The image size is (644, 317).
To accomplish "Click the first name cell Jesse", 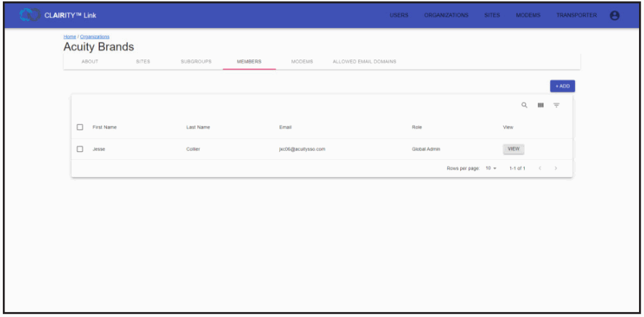I will (99, 149).
